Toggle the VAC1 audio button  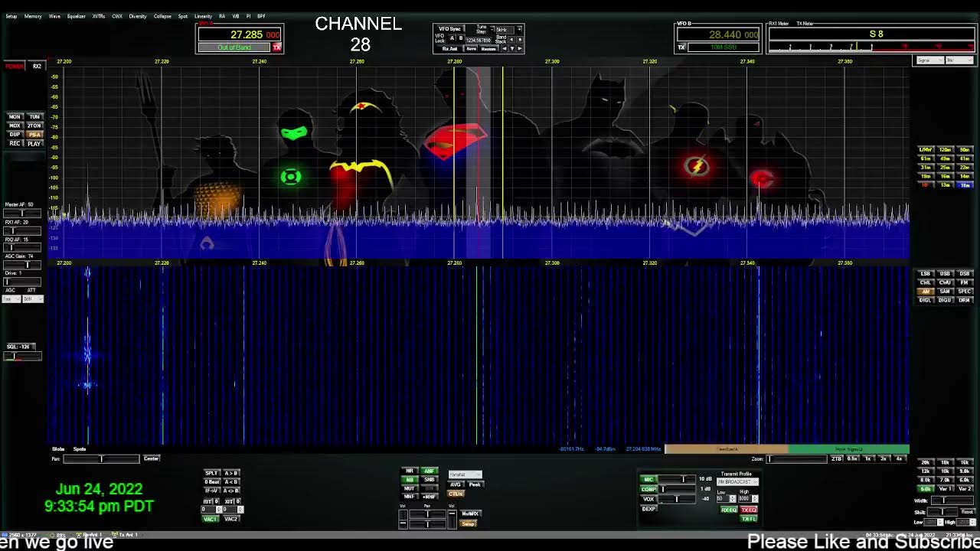(211, 519)
